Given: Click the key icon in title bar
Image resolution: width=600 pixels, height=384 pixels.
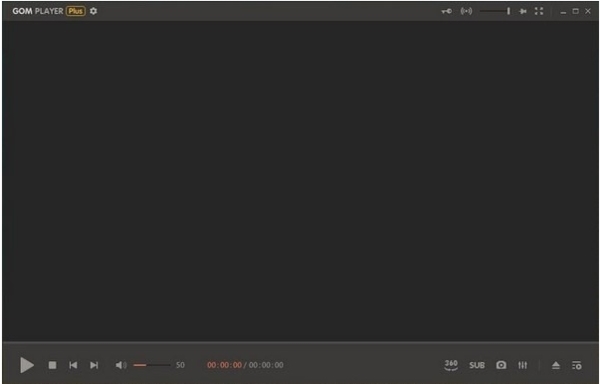Looking at the screenshot, I should (446, 11).
